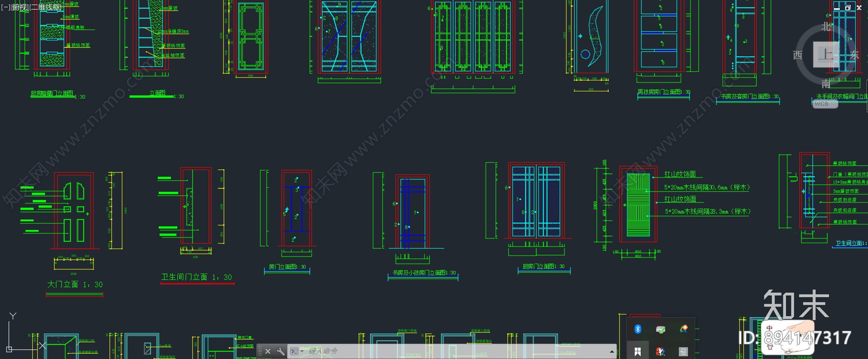Viewport: 868px width, 359px height.
Task: Close the drawing window
Action: click(x=859, y=8)
